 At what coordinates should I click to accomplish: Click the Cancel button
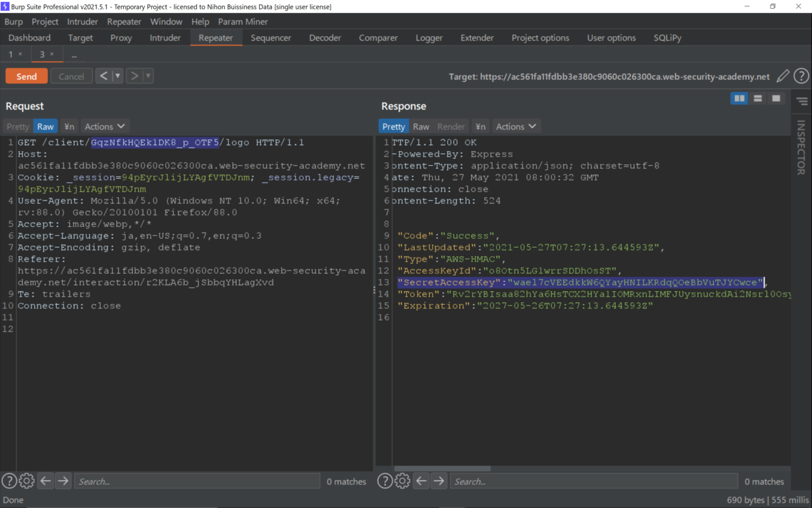[x=71, y=77]
